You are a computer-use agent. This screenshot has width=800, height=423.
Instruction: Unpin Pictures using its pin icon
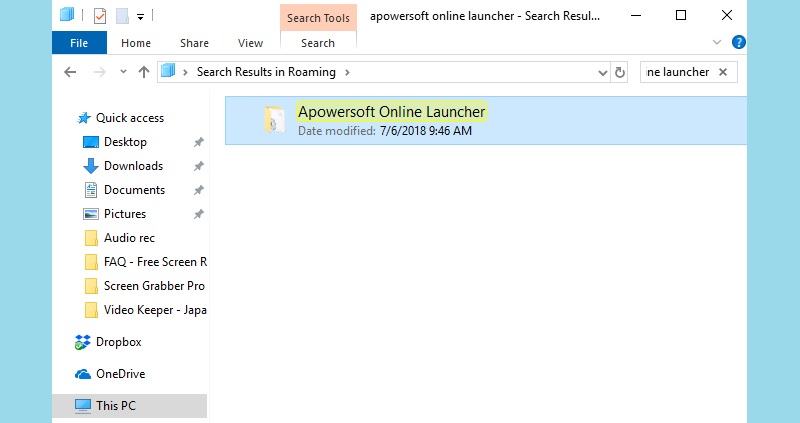point(198,214)
